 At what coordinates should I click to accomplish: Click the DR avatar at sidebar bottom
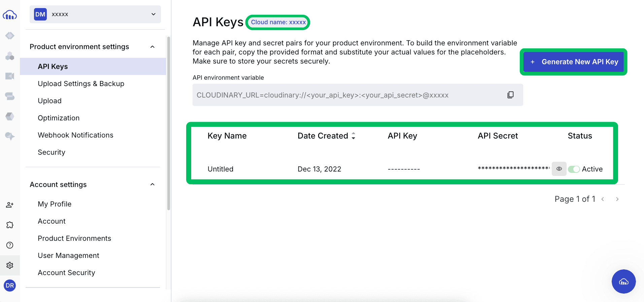pos(10,286)
